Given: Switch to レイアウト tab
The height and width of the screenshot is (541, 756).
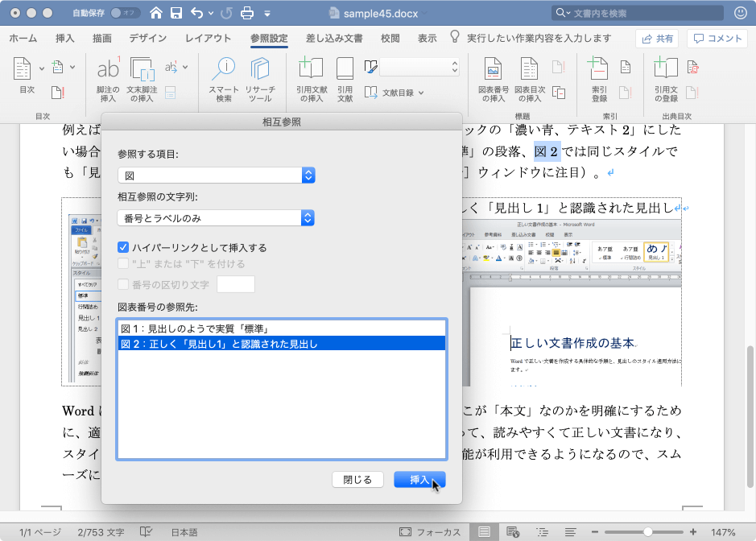Looking at the screenshot, I should click(208, 38).
